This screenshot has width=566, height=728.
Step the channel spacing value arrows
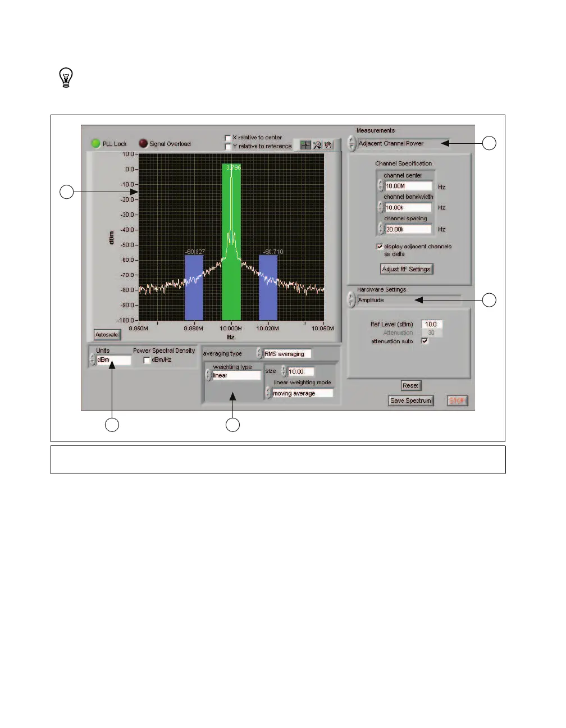[381, 229]
